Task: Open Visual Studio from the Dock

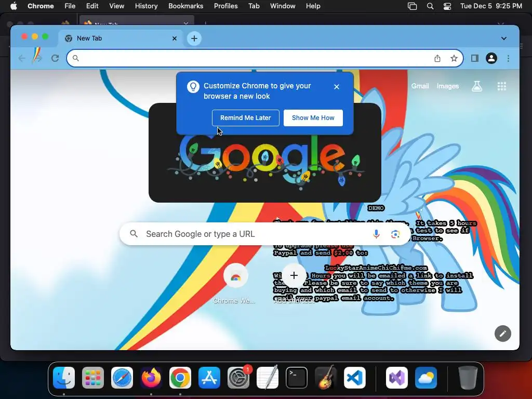Action: tap(397, 378)
